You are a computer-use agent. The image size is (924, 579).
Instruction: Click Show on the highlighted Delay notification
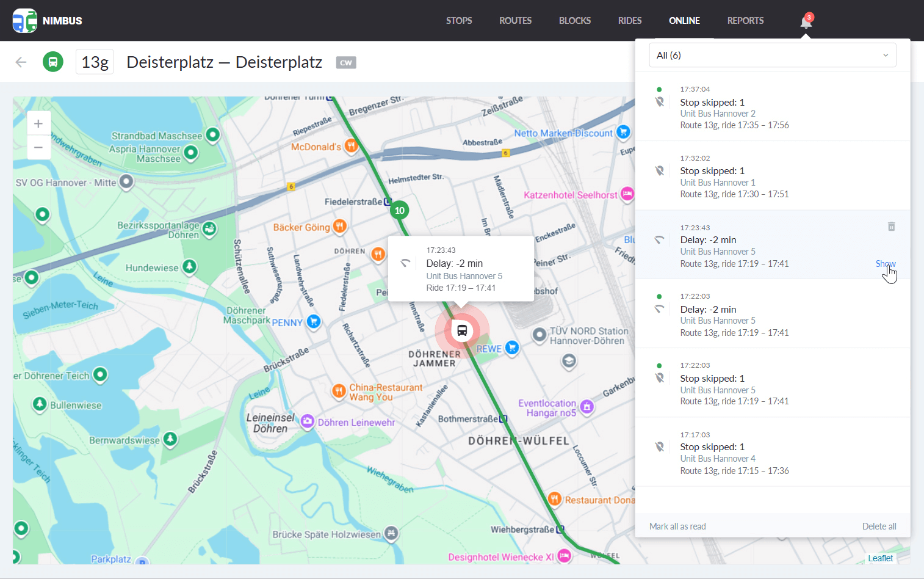(x=885, y=263)
